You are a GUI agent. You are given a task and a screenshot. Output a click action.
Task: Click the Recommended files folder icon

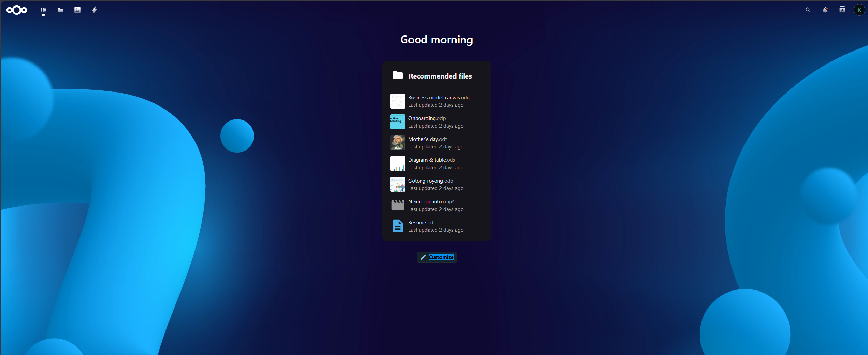(x=398, y=75)
